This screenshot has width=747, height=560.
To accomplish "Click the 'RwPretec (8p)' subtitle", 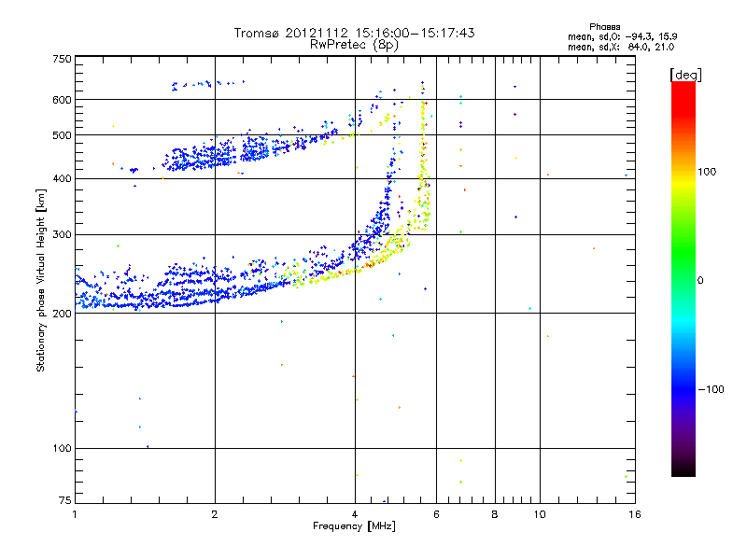I will [x=354, y=45].
